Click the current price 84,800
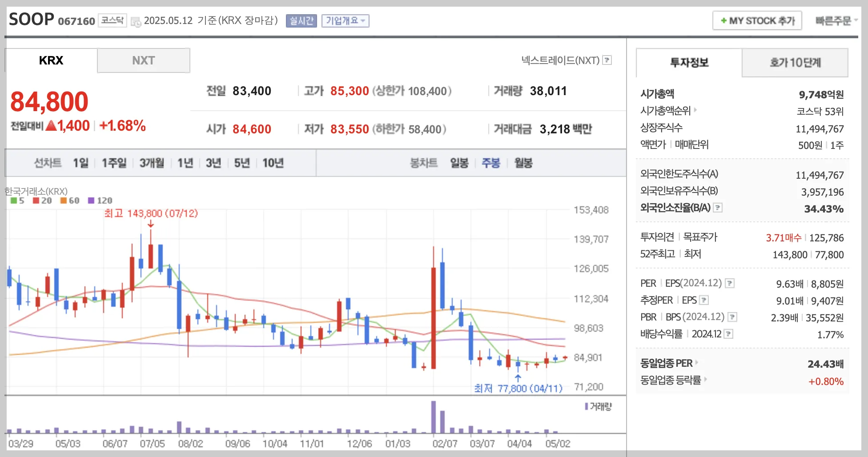 tap(49, 102)
